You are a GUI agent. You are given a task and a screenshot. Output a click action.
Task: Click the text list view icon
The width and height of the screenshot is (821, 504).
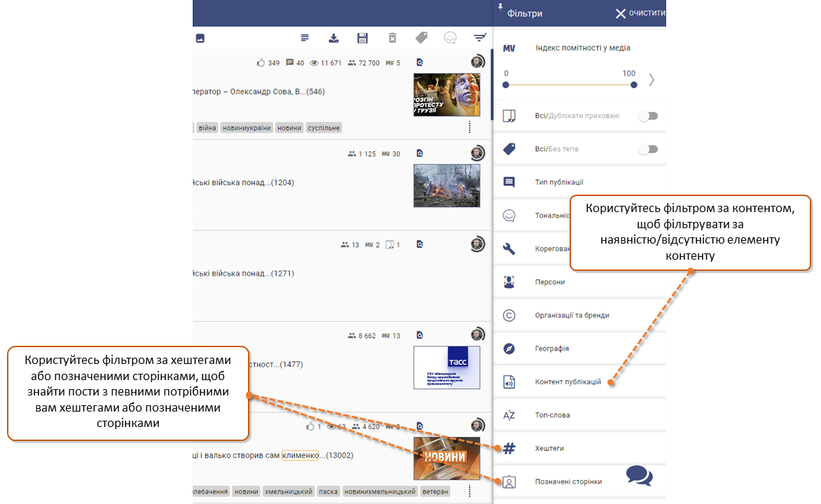(305, 38)
